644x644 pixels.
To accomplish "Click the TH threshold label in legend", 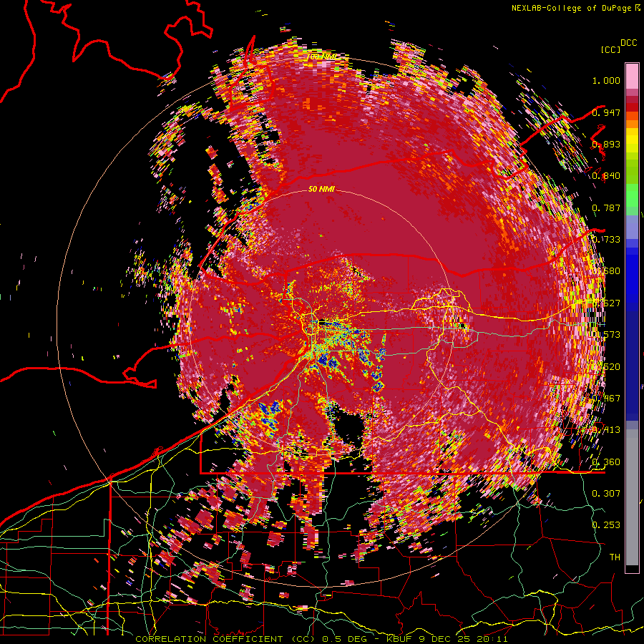I will [615, 557].
